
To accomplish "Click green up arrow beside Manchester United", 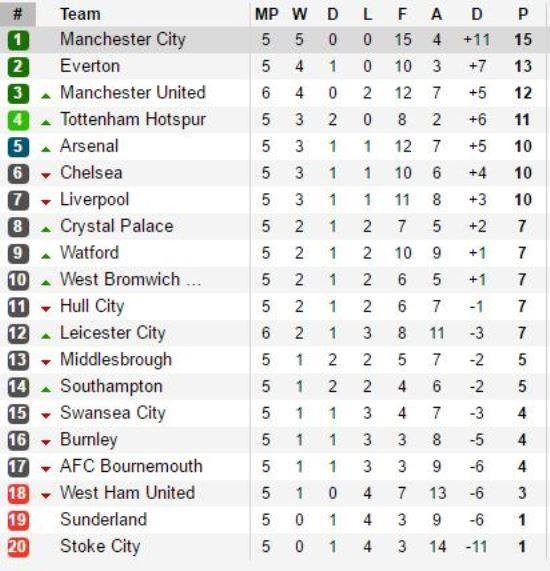I will coord(46,96).
